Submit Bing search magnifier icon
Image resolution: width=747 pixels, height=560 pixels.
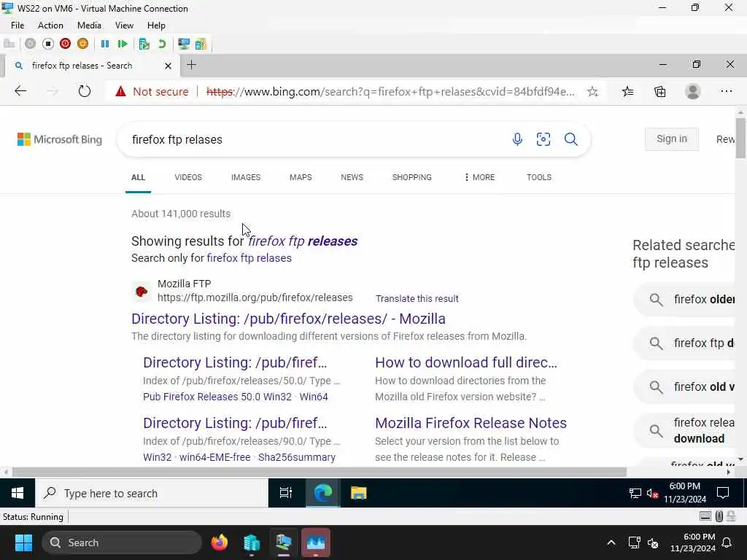570,139
